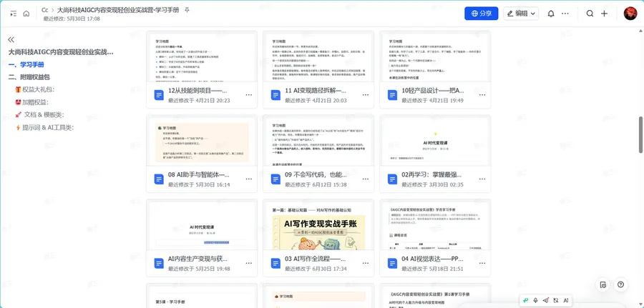This screenshot has height=308, width=644.
Task: Click doc icon of 11 AI变现路径拆解 card
Action: pyautogui.click(x=275, y=95)
